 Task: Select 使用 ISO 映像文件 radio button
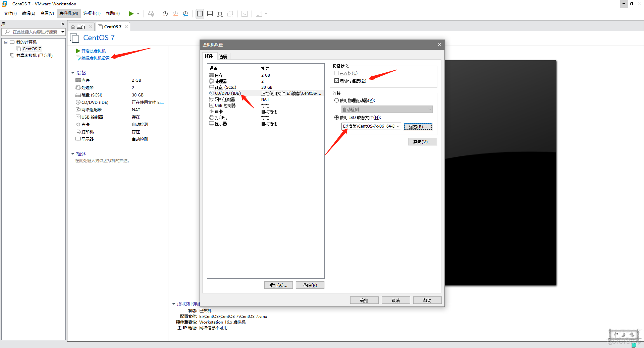(x=336, y=118)
